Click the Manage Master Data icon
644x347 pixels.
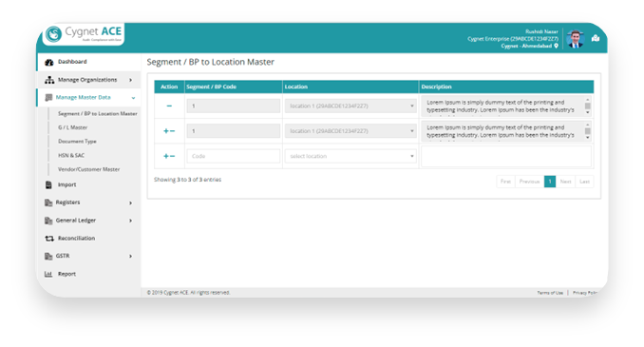pos(48,97)
